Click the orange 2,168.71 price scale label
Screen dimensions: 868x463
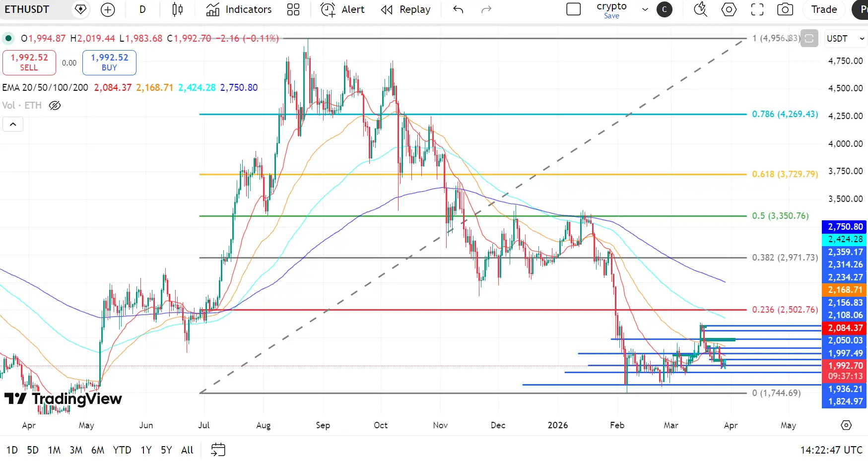[845, 290]
